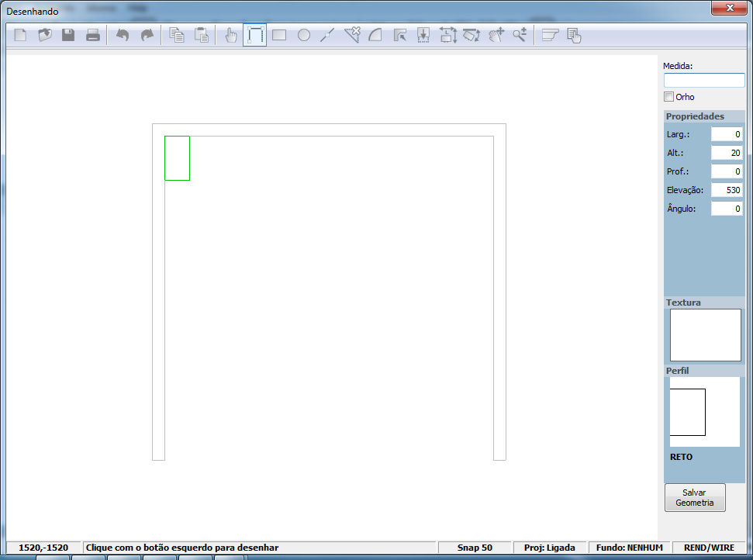The height and width of the screenshot is (560, 753).
Task: Click the Salvar Geometria button
Action: tap(695, 498)
